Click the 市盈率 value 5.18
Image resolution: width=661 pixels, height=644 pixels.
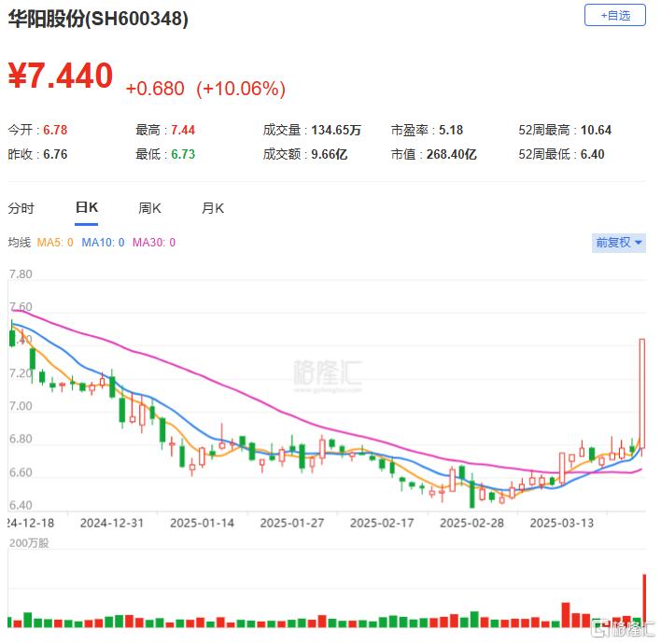[x=451, y=130]
